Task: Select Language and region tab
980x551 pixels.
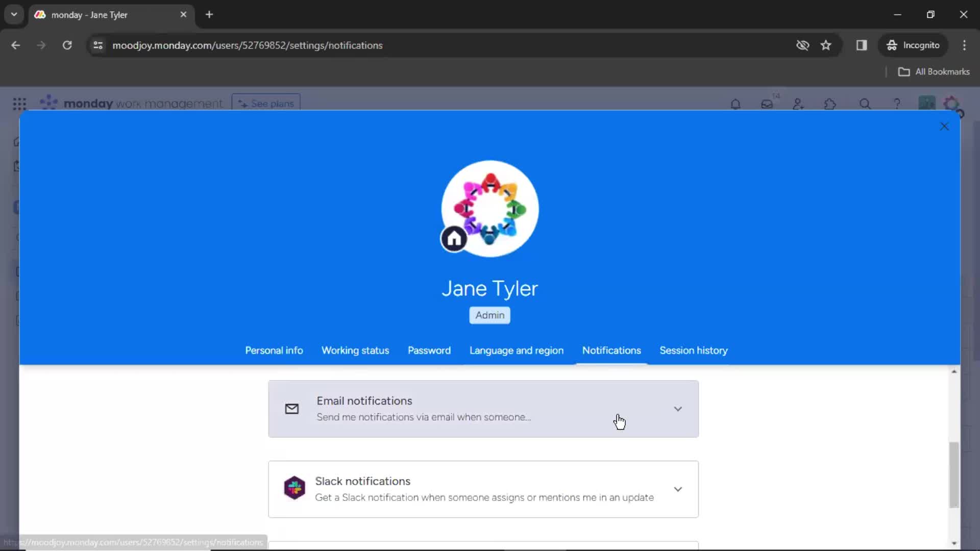Action: 516,350
